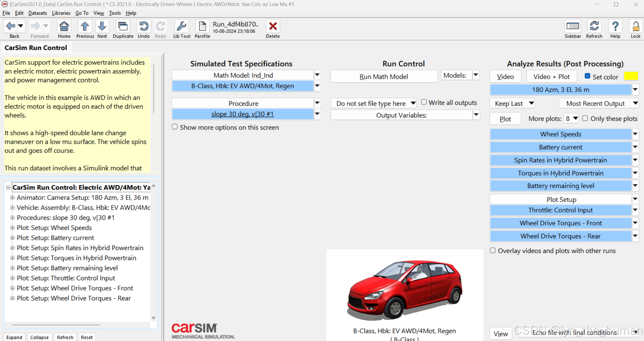644x341 pixels.
Task: Collapse the CarSim Run Control root node
Action: click(x=8, y=187)
